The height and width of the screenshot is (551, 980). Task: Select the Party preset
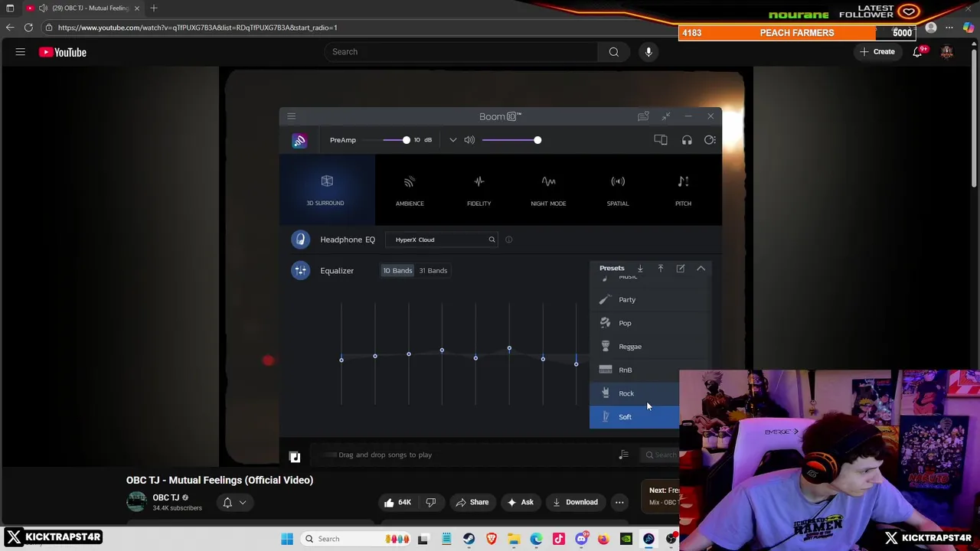650,300
